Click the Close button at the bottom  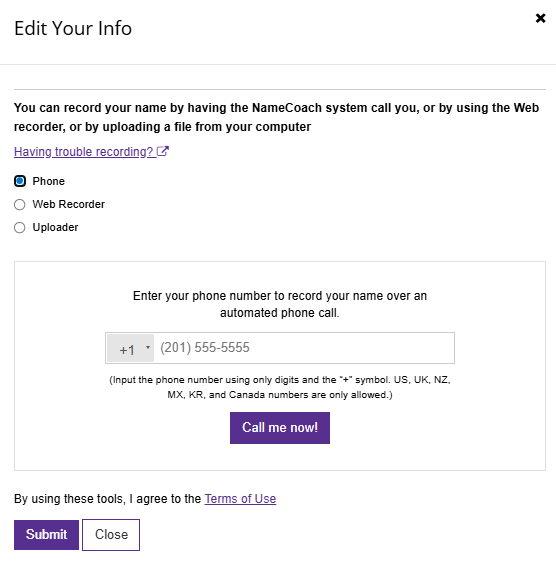(x=111, y=534)
